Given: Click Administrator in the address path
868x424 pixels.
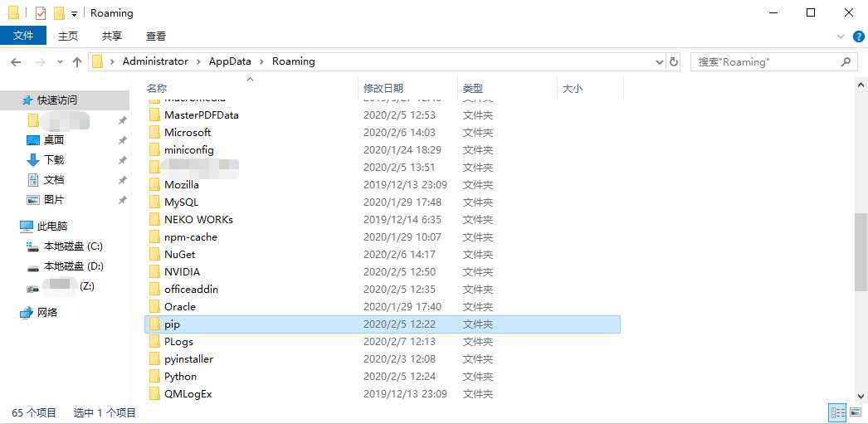Looking at the screenshot, I should point(155,61).
